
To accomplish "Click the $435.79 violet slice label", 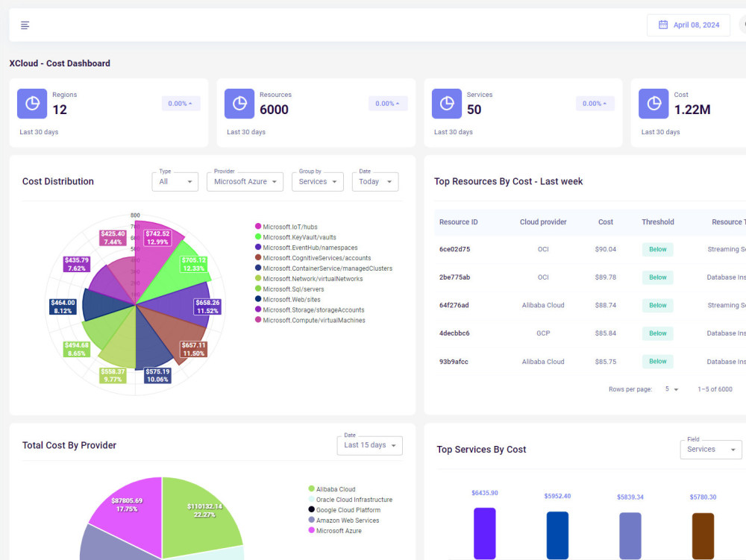I will point(77,264).
